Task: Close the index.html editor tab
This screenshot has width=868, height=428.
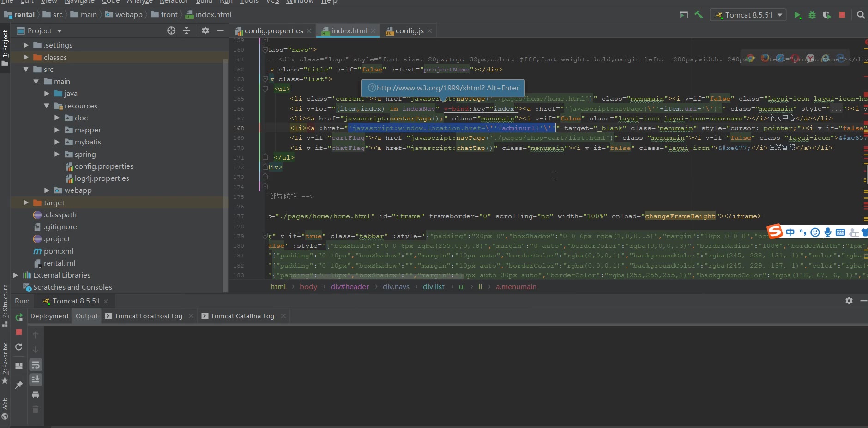Action: point(373,31)
